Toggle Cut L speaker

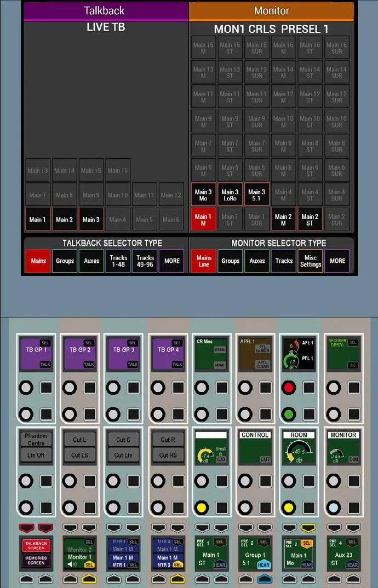(79, 439)
